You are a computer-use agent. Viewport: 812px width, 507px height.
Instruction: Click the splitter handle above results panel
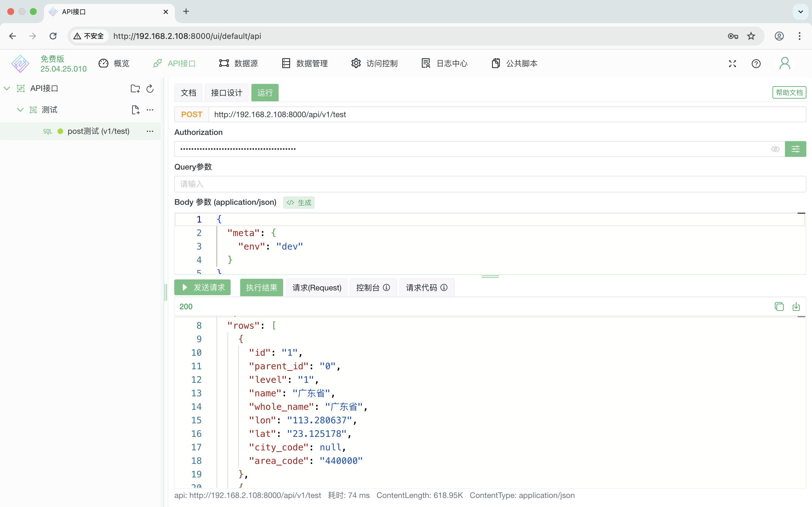click(490, 277)
